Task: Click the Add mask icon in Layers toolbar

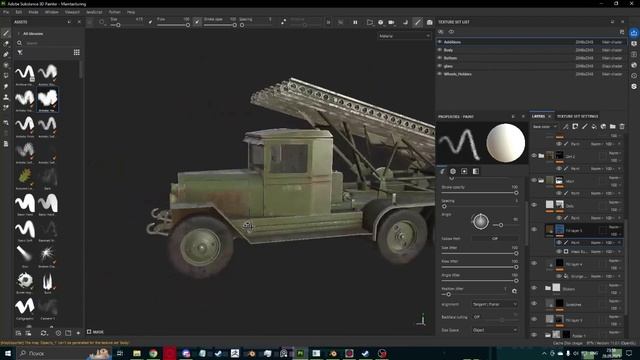Action: tap(575, 127)
